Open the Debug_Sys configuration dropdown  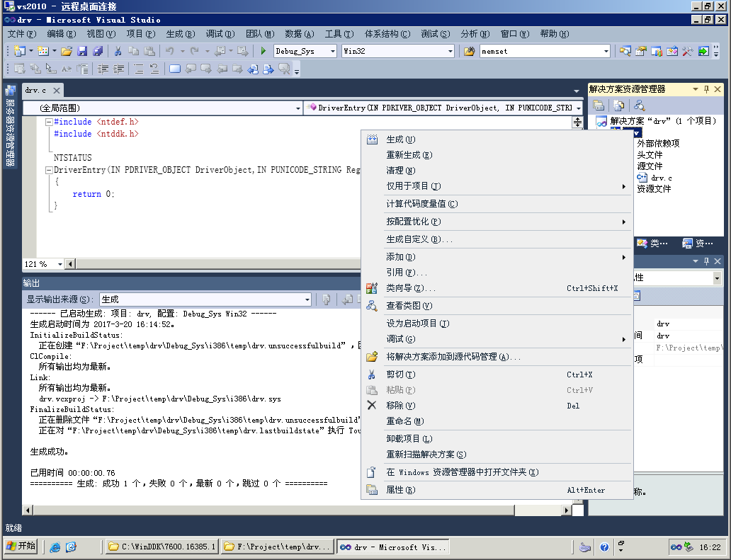(x=333, y=51)
